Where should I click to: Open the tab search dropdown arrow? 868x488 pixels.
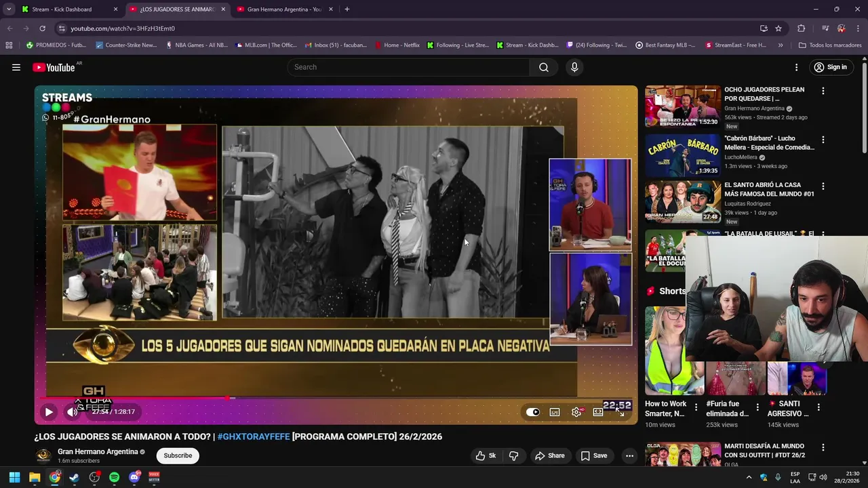click(9, 9)
